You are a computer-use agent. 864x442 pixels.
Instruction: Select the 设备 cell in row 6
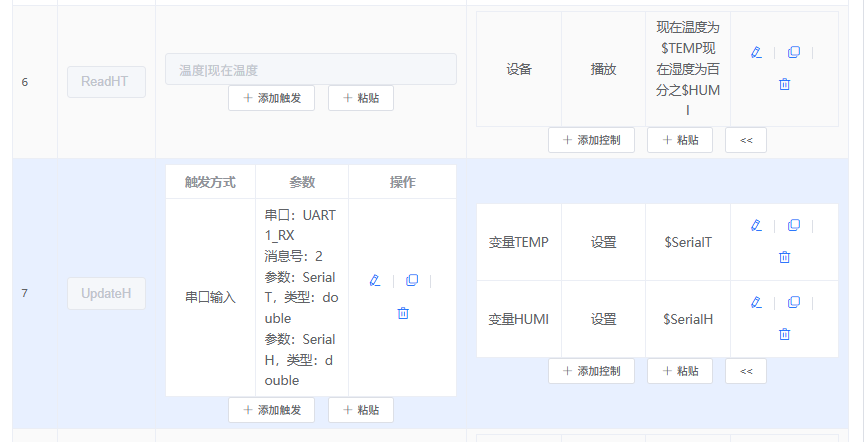pos(519,69)
